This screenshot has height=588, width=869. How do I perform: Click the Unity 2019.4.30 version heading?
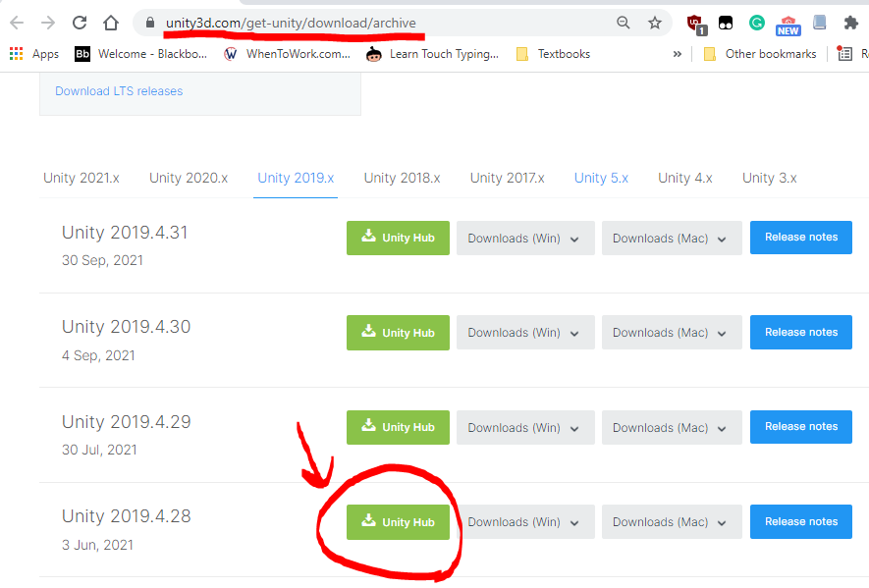pos(126,327)
